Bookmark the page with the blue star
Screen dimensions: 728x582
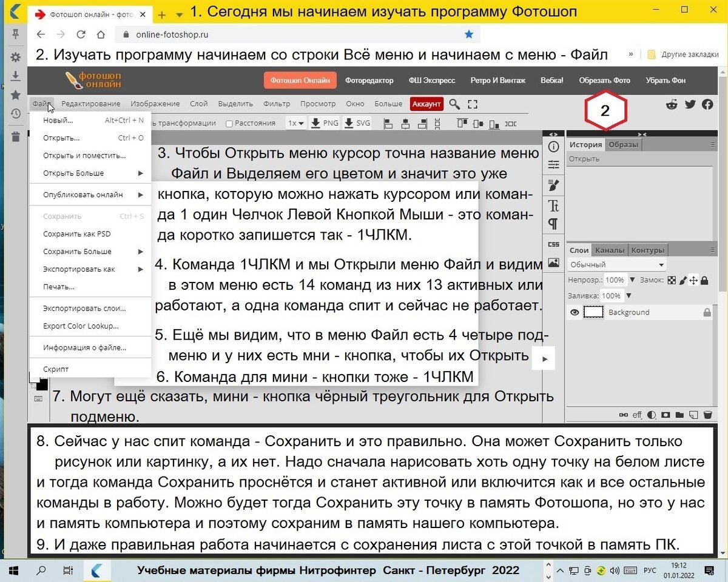[x=468, y=35]
